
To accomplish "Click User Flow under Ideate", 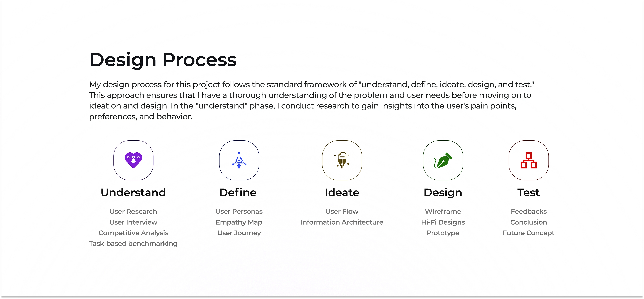I will pos(342,211).
